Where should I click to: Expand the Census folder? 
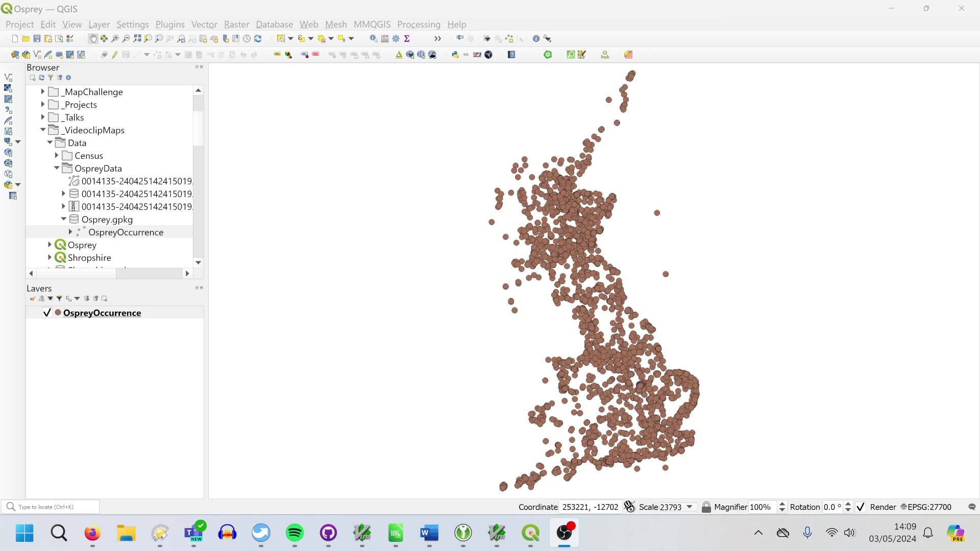[x=57, y=155]
